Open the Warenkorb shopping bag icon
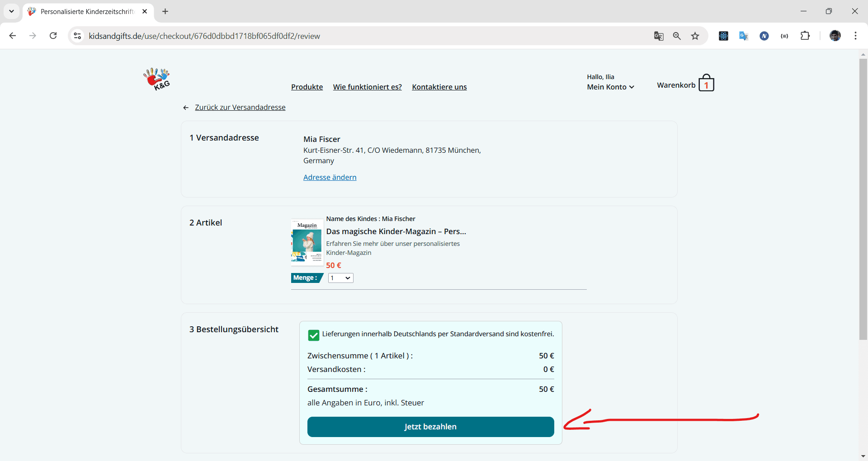 click(706, 84)
